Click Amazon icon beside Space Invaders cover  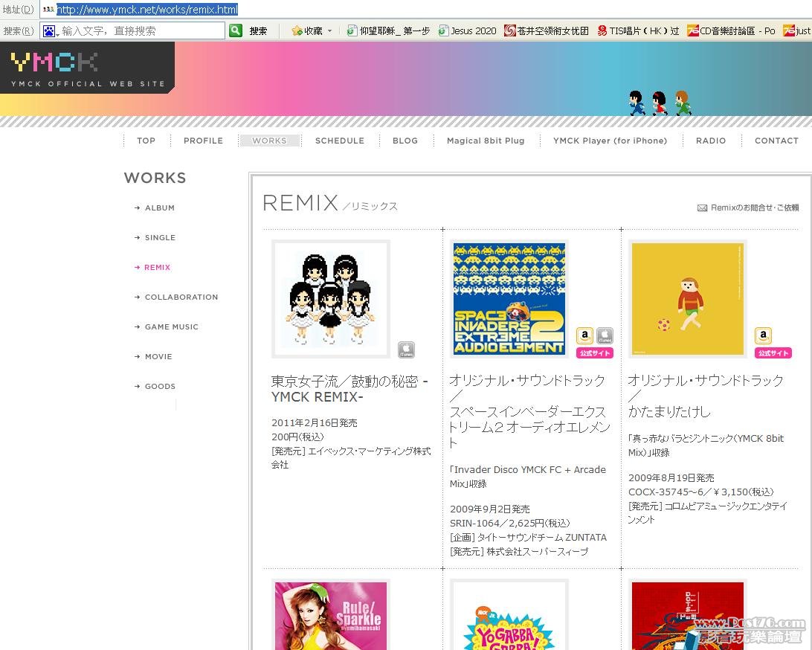click(584, 335)
